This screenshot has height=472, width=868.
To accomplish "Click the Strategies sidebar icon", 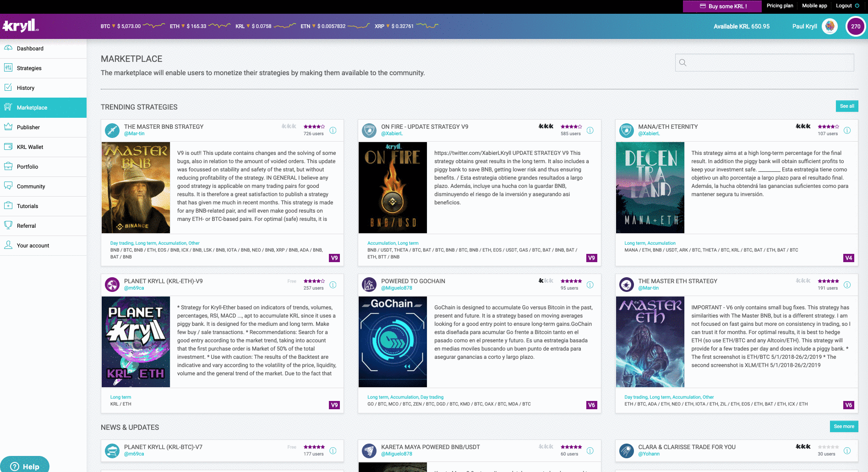I will pyautogui.click(x=8, y=68).
